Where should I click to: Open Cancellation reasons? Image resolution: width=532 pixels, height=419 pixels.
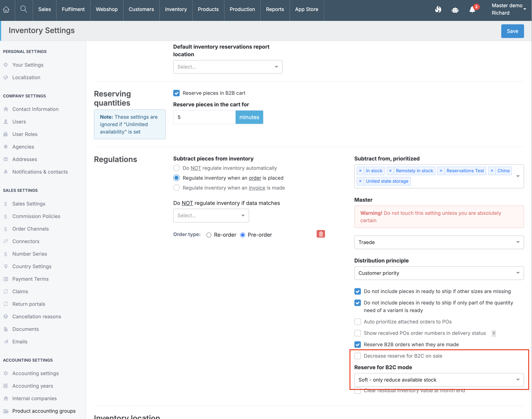(x=36, y=316)
